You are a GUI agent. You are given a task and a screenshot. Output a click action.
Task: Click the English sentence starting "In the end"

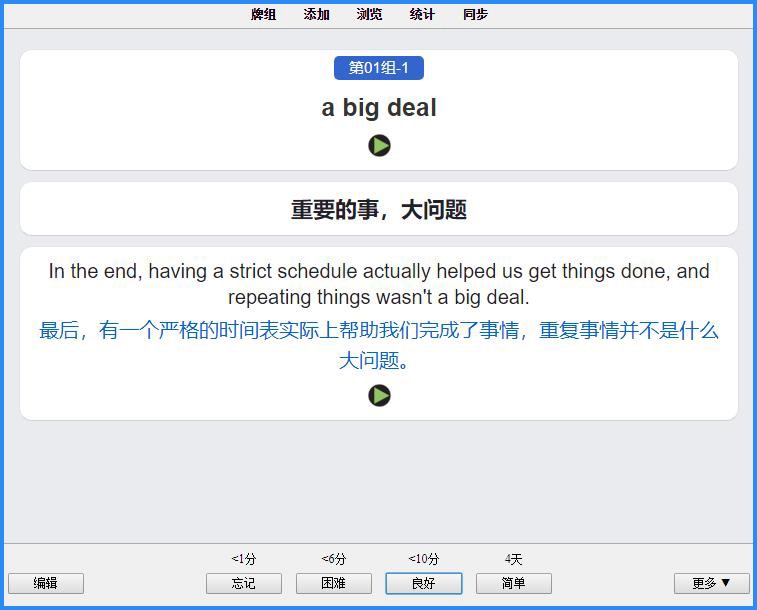(x=379, y=284)
